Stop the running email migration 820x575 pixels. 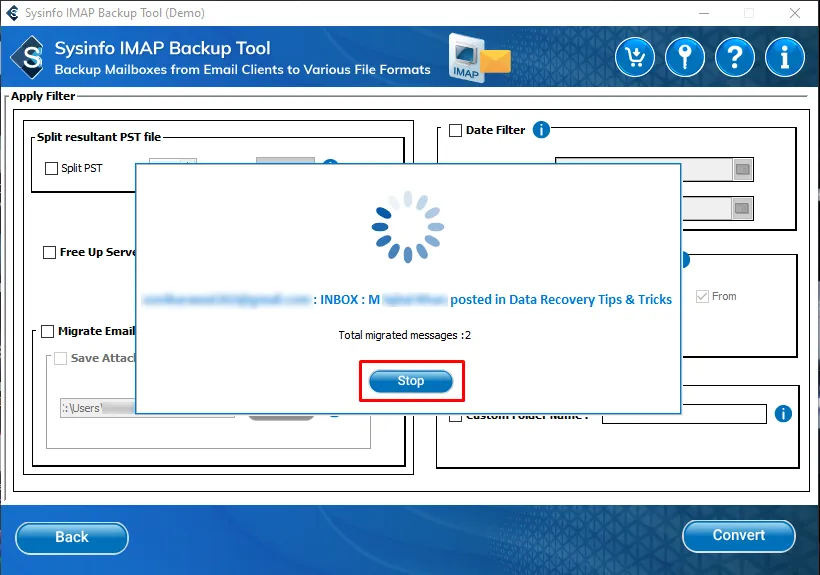[x=411, y=381]
